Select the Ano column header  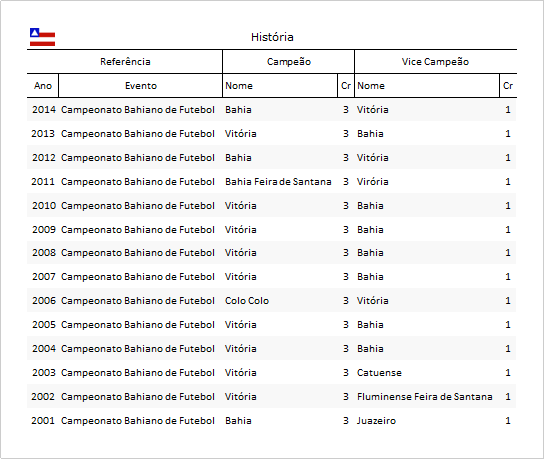pyautogui.click(x=43, y=86)
